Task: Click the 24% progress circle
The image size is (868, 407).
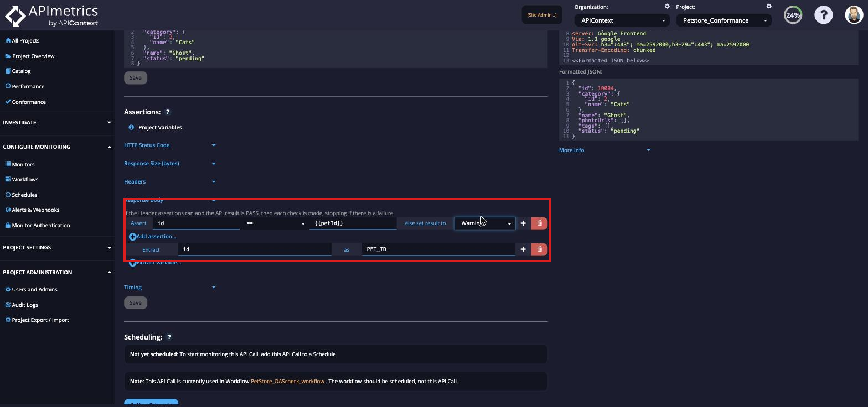Action: [793, 15]
